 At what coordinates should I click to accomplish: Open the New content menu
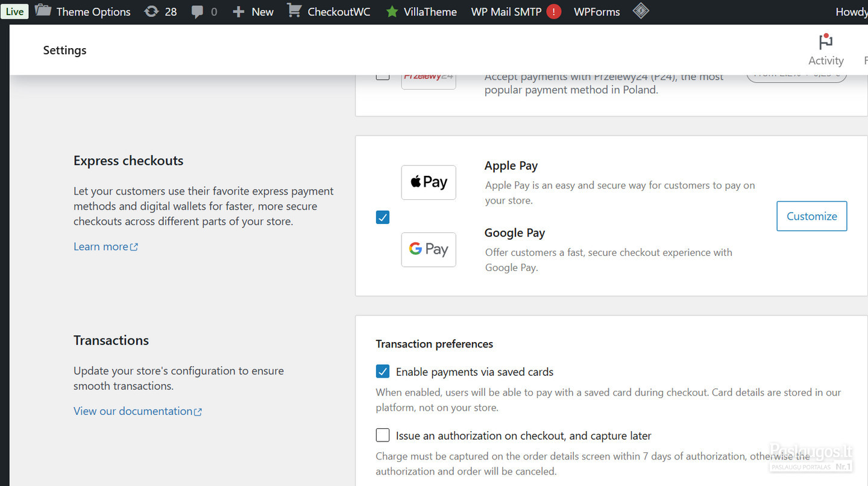(x=262, y=11)
